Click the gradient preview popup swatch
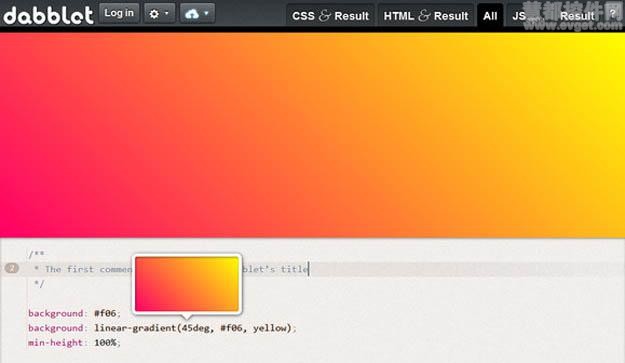The height and width of the screenshot is (363, 625). point(187,284)
